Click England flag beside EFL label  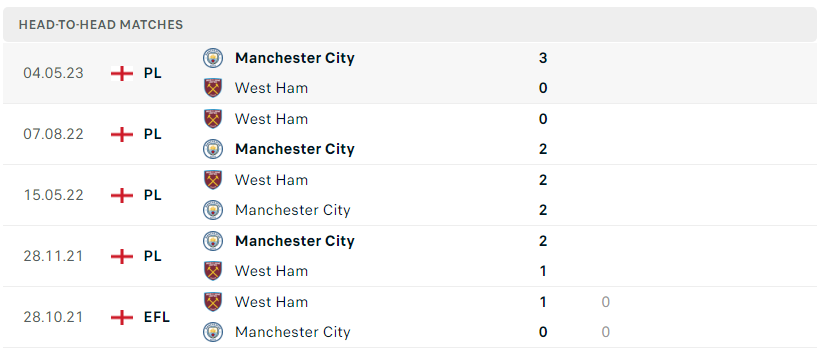pyautogui.click(x=122, y=317)
